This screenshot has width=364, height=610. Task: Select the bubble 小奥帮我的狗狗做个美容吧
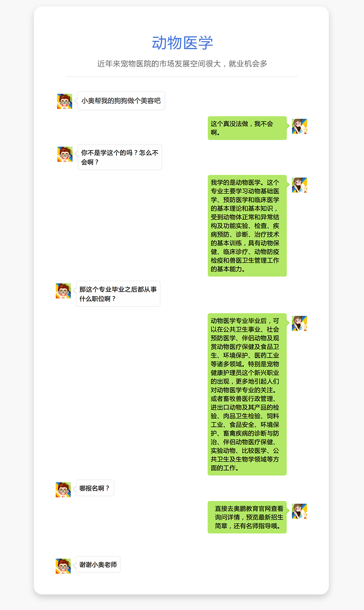tap(121, 101)
